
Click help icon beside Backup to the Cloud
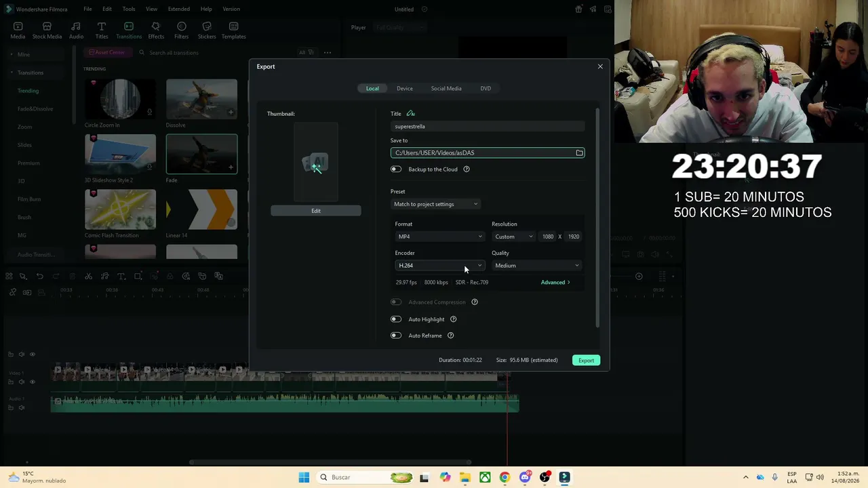(x=467, y=169)
